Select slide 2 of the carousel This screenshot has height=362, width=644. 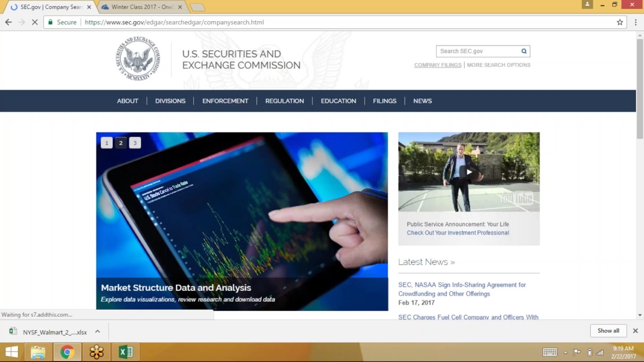[x=121, y=143]
